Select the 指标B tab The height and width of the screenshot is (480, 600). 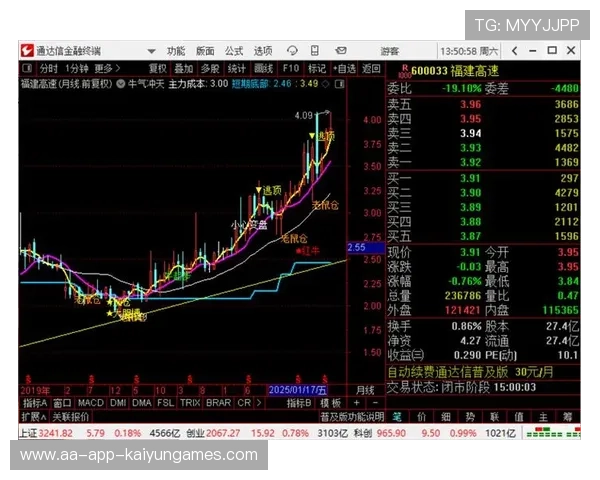(299, 403)
